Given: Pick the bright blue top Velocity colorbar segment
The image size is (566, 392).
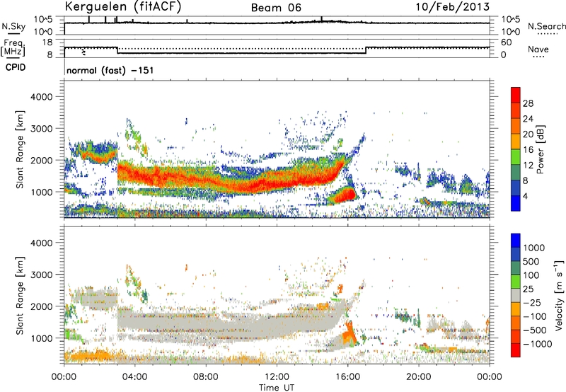Looking at the screenshot, I should 516,241.
